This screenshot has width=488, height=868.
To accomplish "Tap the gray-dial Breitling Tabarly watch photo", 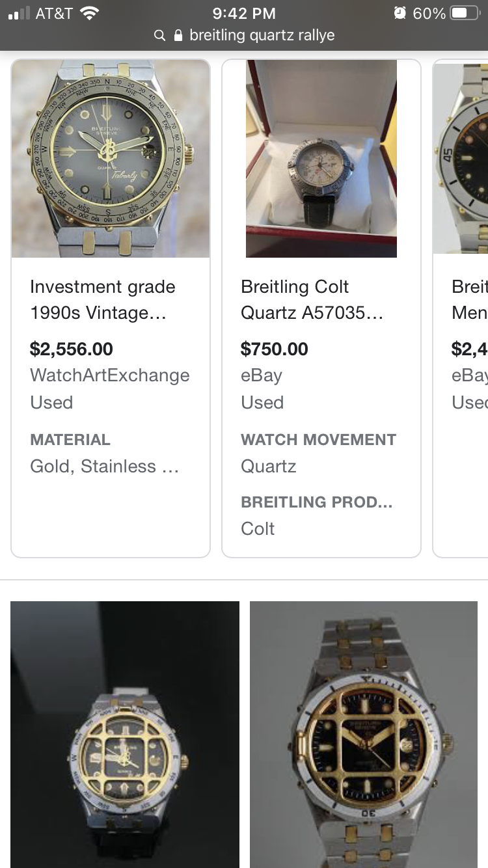I will point(111,159).
